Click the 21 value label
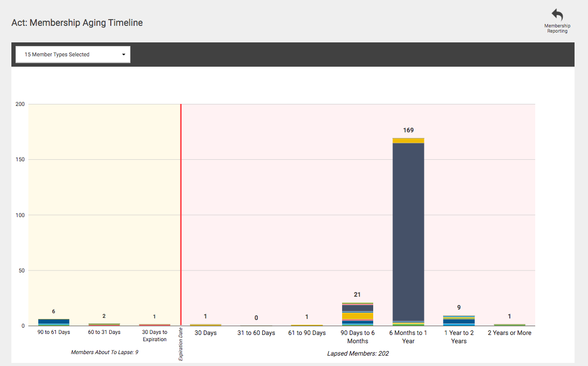The width and height of the screenshot is (588, 366). (357, 295)
